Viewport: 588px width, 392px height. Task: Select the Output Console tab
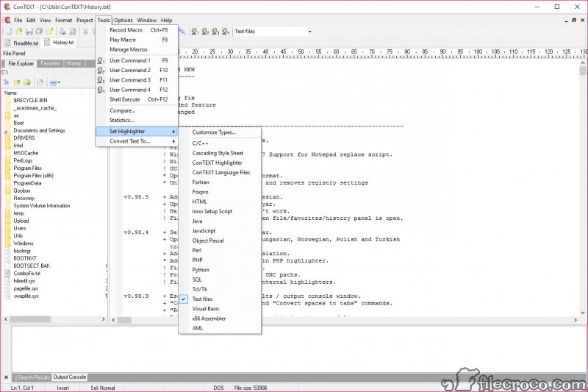(x=69, y=377)
